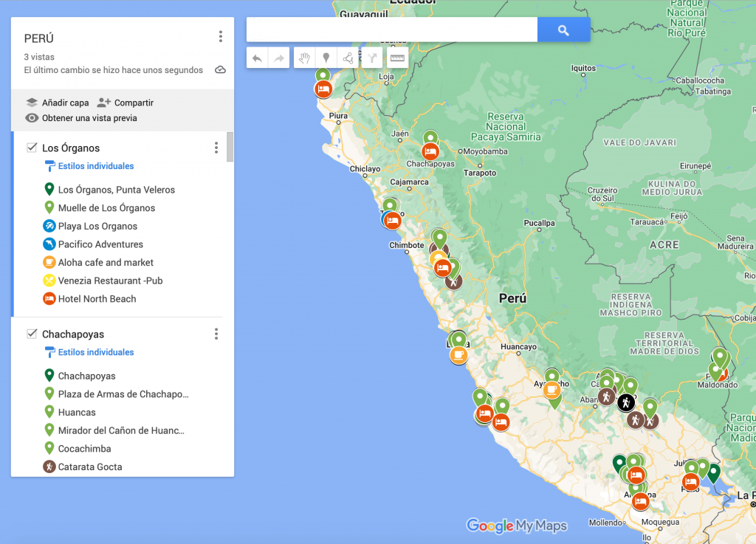
Task: Uncheck the Los Órganos layer checkbox
Action: pos(32,148)
